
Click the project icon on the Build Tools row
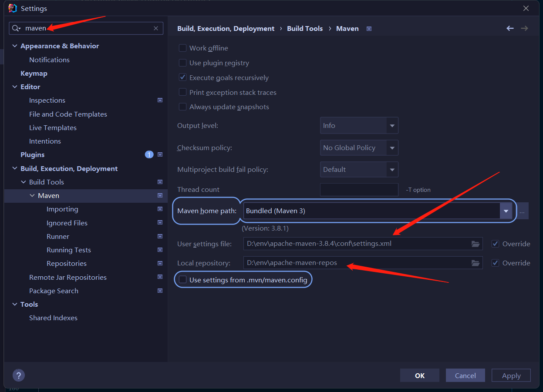coord(160,182)
